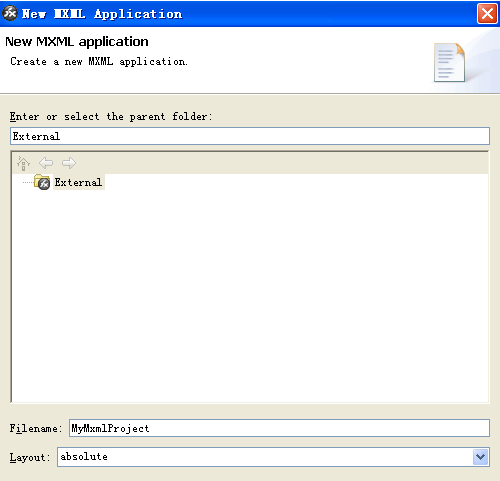500x481 pixels.
Task: Focus the Filename field containing MyMxmlProject
Action: [x=279, y=428]
